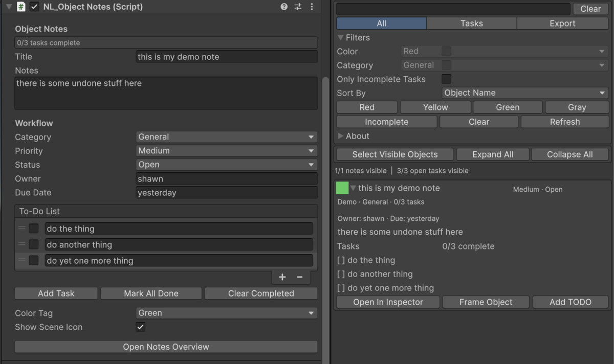
Task: Apply the Red quick filter button
Action: click(367, 107)
